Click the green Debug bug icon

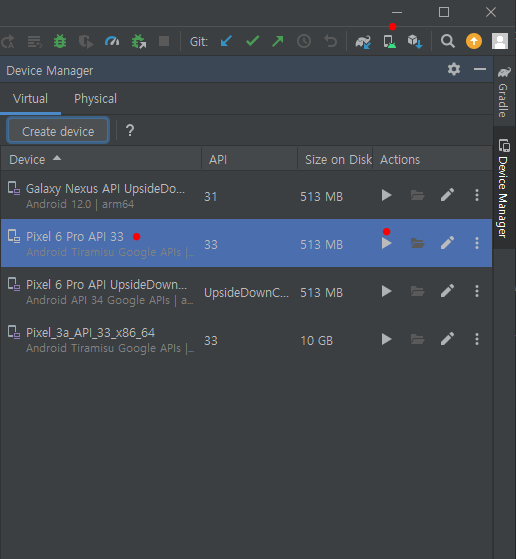click(60, 42)
